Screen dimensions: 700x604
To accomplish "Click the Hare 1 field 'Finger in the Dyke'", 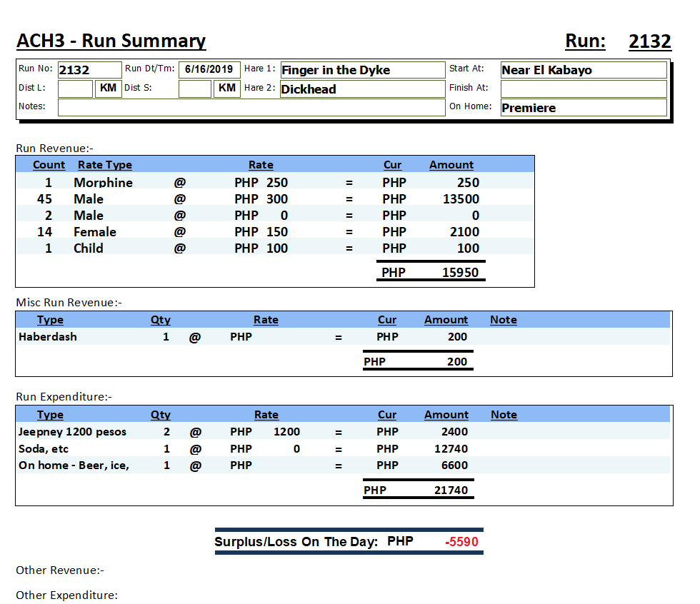I will pyautogui.click(x=362, y=70).
